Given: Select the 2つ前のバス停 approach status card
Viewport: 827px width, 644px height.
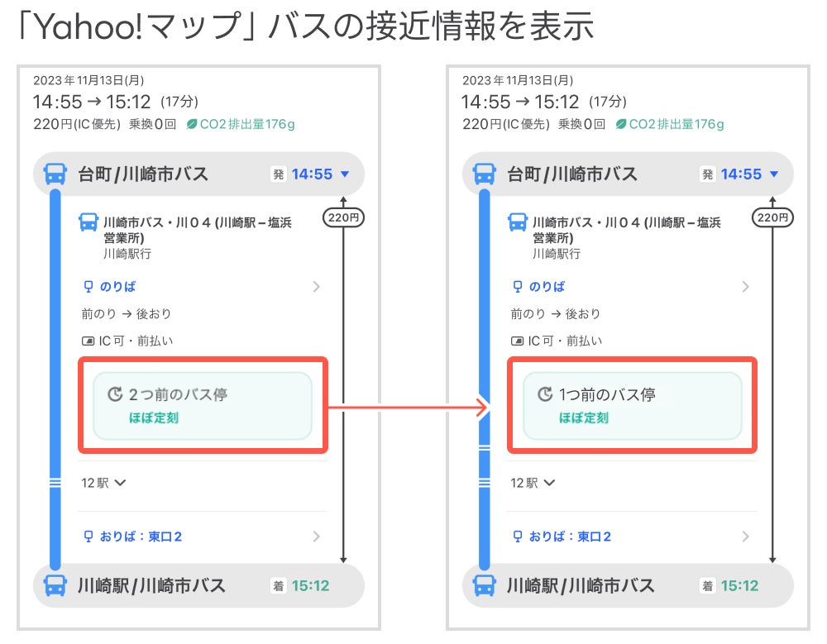Looking at the screenshot, I should click(x=203, y=406).
